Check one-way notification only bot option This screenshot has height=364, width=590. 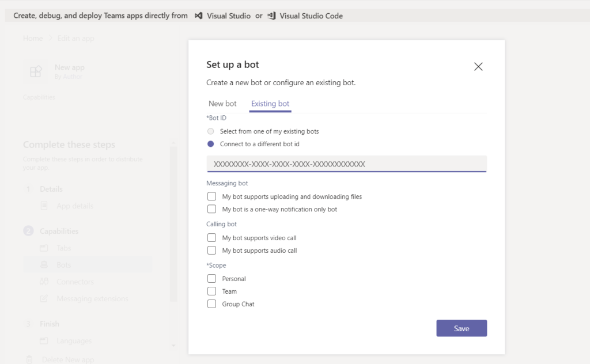coord(211,209)
